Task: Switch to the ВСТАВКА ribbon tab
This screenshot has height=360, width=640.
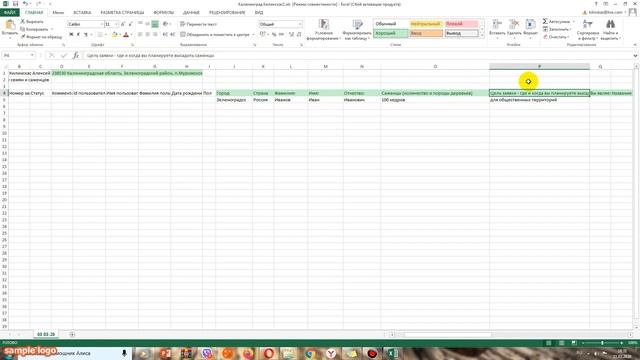Action: 82,12
